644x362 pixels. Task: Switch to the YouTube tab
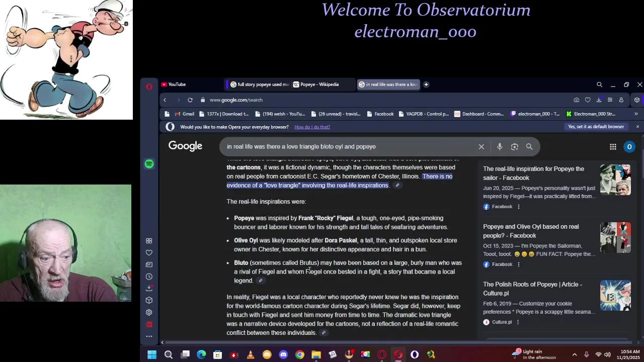coord(190,84)
